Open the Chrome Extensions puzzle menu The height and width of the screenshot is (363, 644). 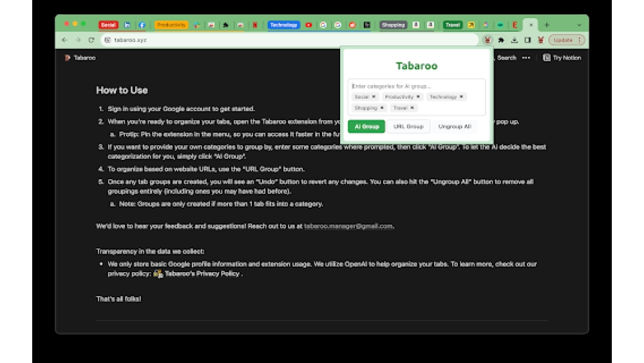(x=501, y=40)
